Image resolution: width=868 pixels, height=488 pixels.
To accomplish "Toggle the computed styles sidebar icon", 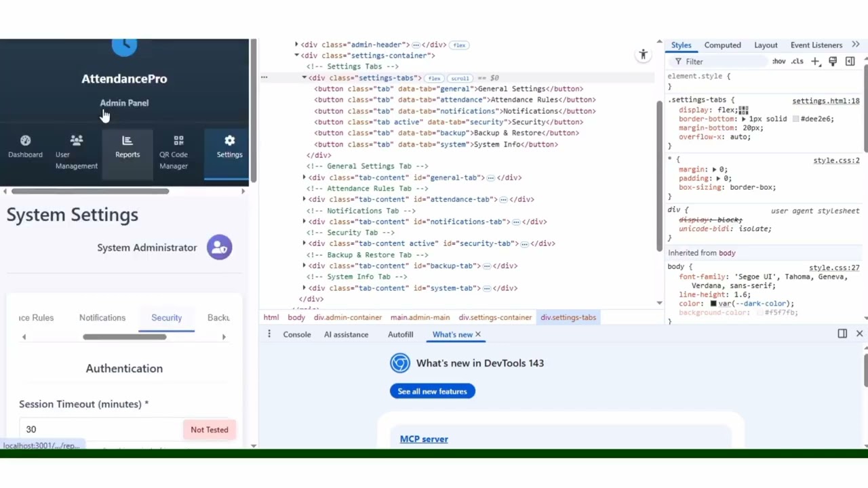I will (850, 62).
